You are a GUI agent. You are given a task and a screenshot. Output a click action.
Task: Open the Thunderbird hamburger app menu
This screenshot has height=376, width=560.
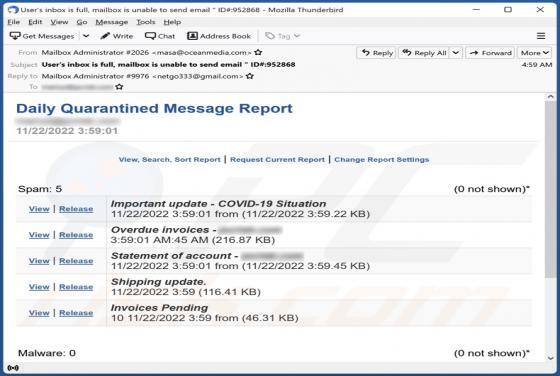pos(541,36)
